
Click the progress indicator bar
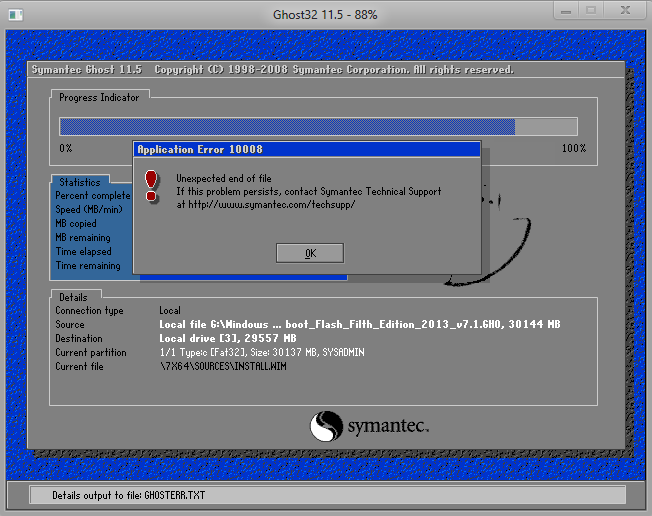[x=318, y=126]
